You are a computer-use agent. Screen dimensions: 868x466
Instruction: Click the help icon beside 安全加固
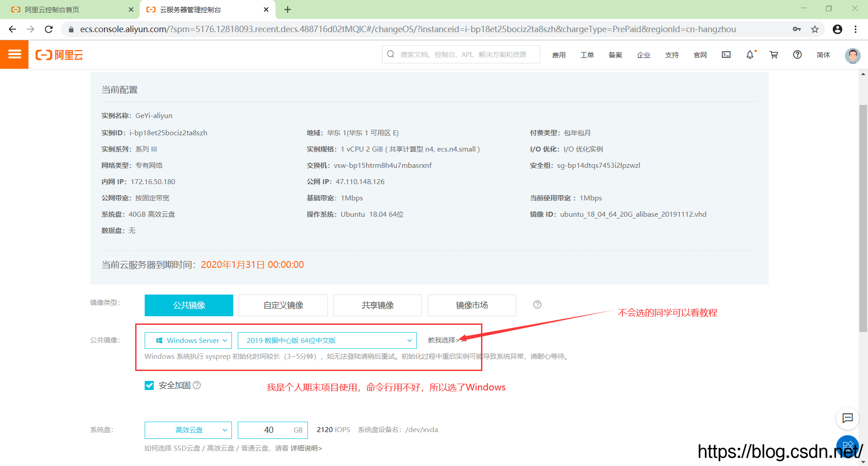(x=197, y=385)
